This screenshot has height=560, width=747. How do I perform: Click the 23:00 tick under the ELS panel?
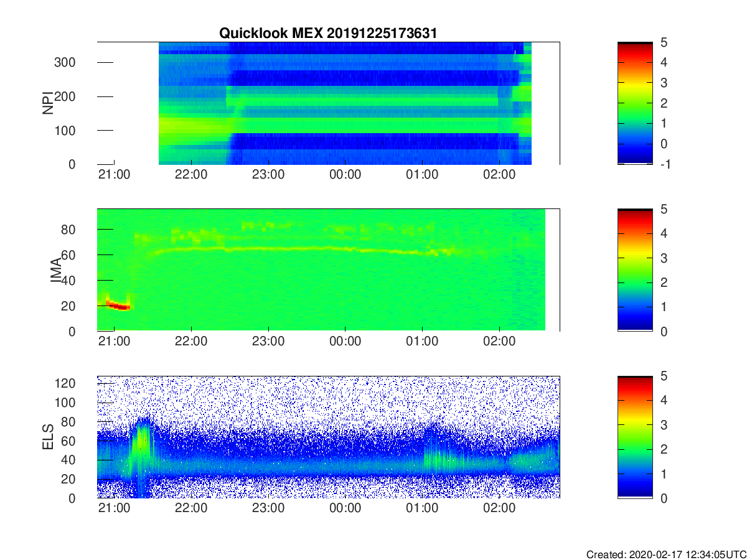[x=268, y=508]
